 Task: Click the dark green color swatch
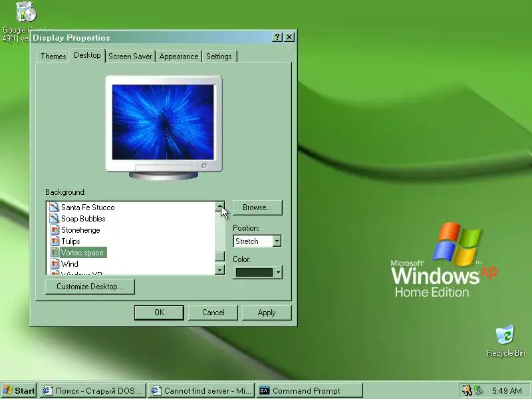click(254, 273)
